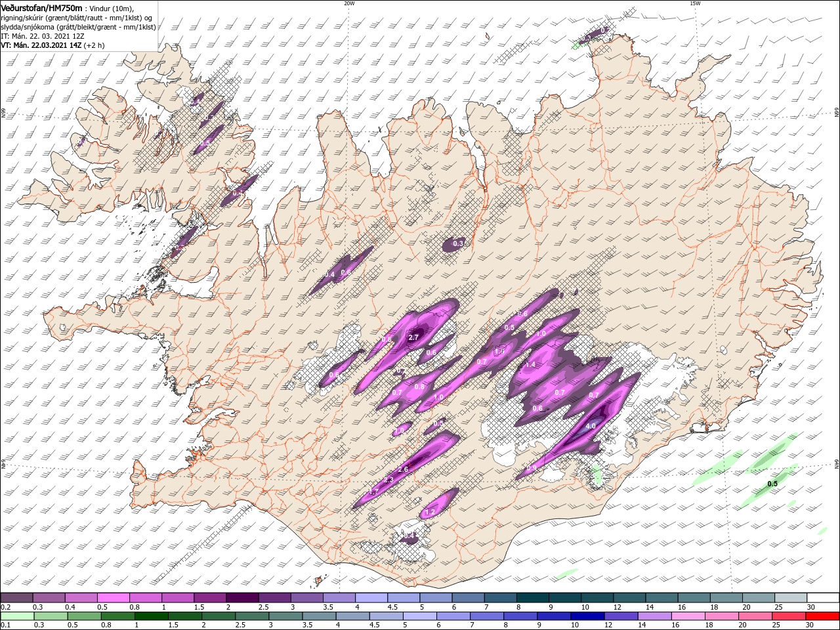Click the '0.2' number under the upper legend
840x630 pixels.
pos(5,607)
